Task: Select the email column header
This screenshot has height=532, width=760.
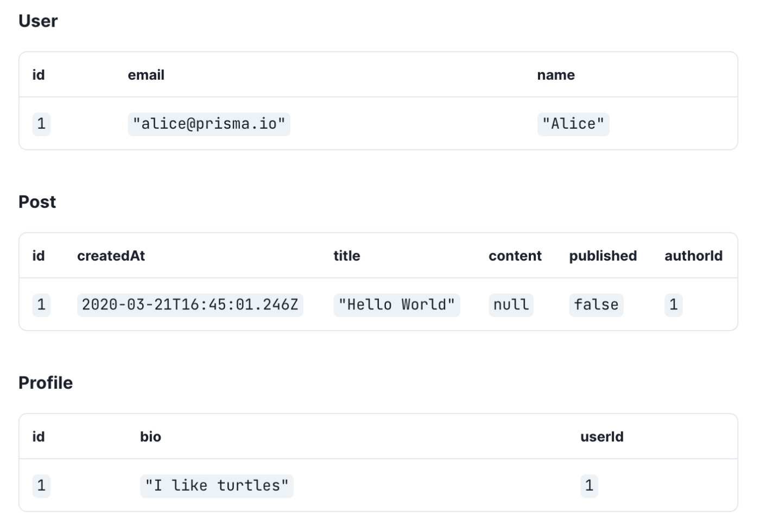Action: (x=146, y=75)
